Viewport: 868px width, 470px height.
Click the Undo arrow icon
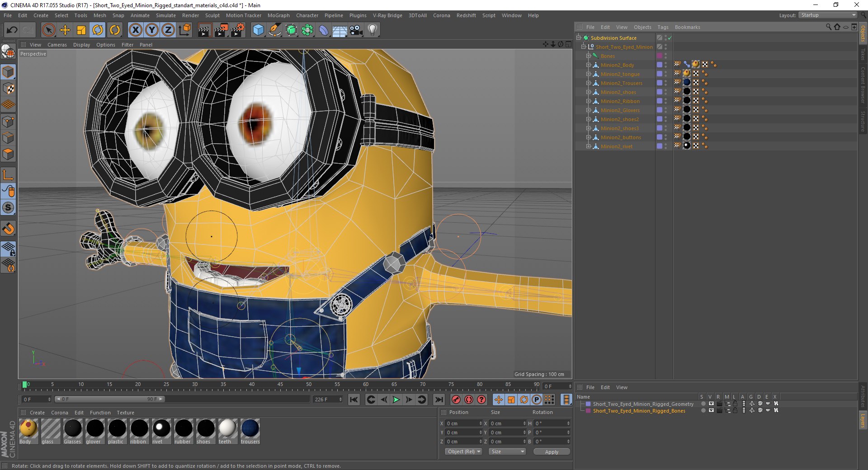click(x=12, y=30)
